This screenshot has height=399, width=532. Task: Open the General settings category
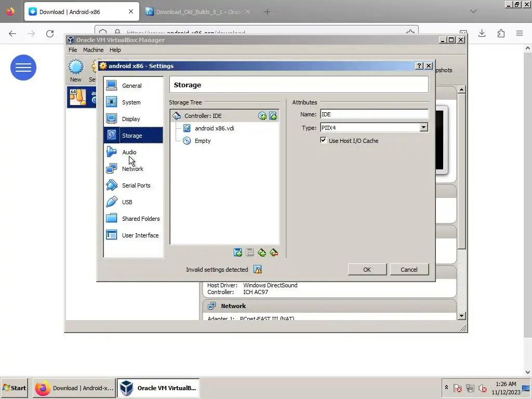point(134,86)
